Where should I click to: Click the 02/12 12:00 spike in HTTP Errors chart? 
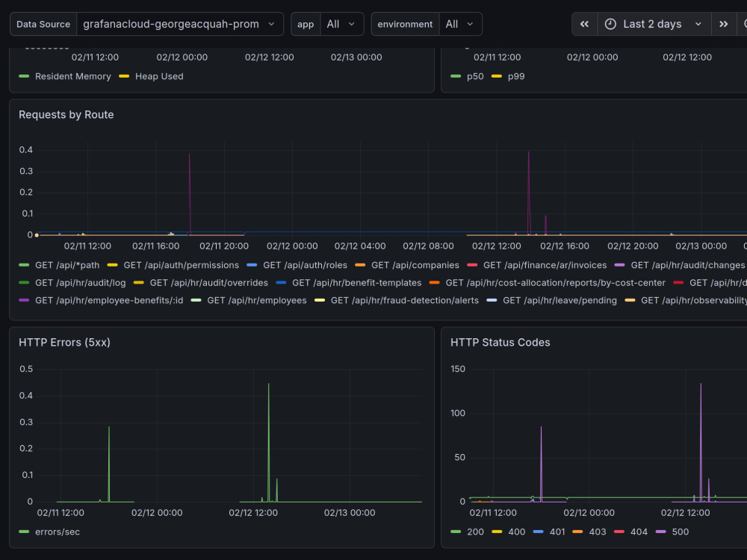(x=269, y=443)
